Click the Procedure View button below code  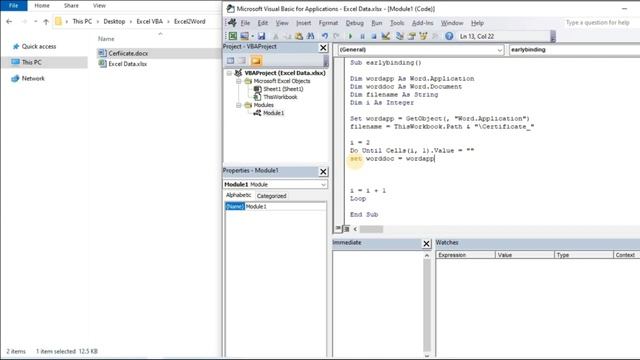click(338, 229)
